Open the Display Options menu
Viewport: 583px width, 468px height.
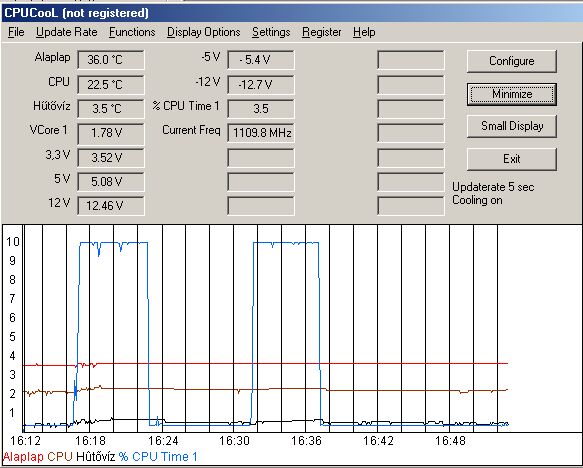tap(204, 32)
